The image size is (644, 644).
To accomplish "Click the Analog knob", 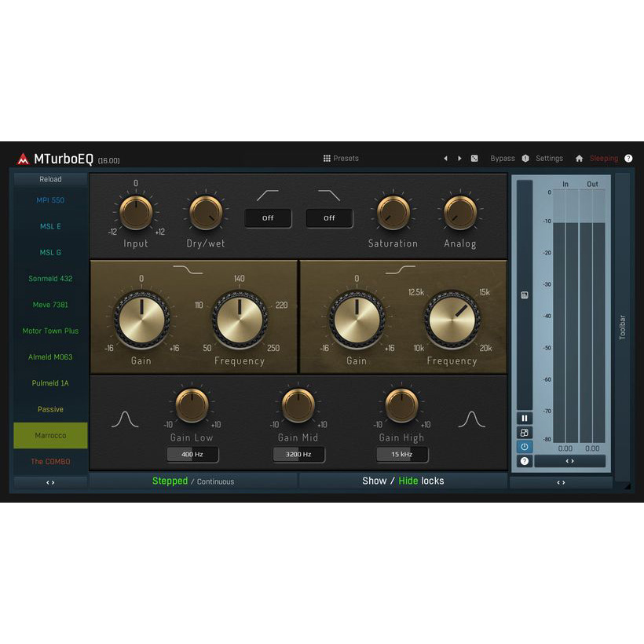I will [x=460, y=212].
